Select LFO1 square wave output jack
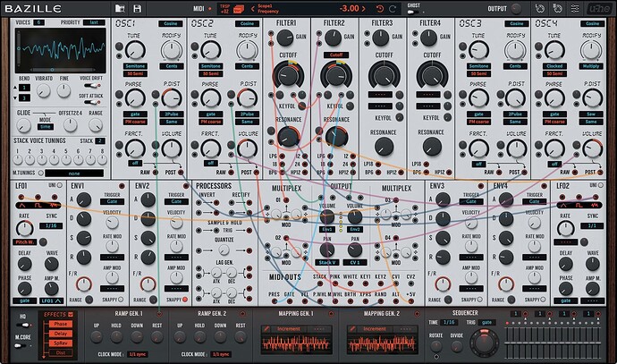Screen dimensions: 617x364 point(38,197)
